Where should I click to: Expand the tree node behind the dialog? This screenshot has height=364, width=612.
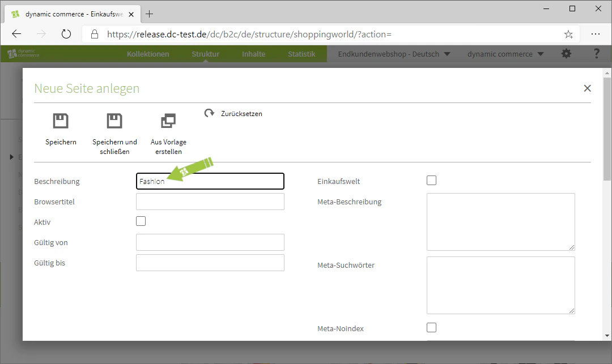point(12,157)
